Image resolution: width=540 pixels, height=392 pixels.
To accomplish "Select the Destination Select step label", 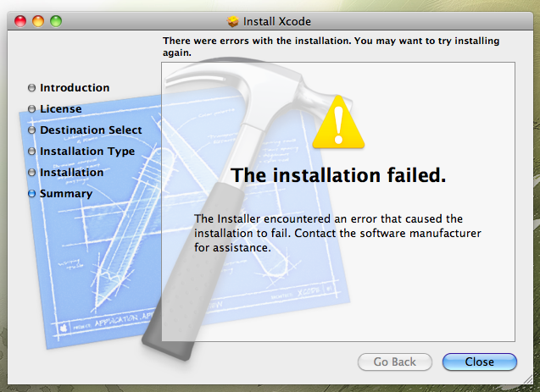I will [x=91, y=130].
